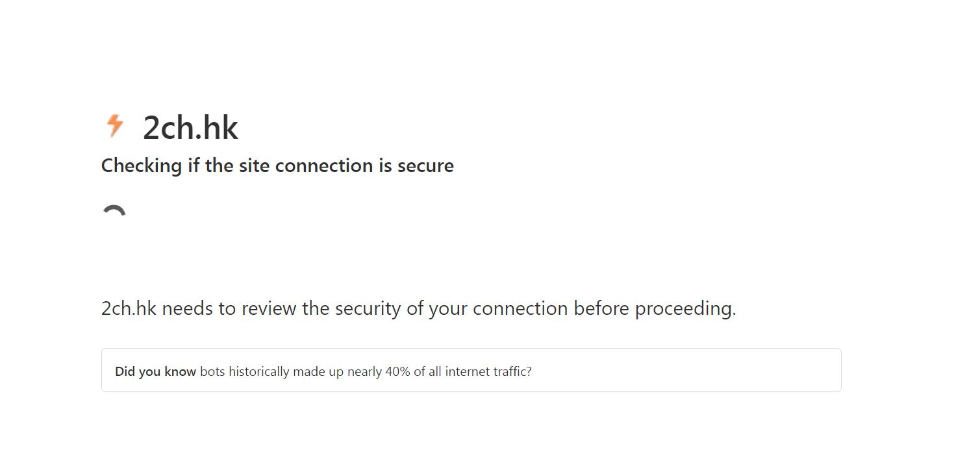Click the spinning loading indicator
980x470 pixels.
coord(114,210)
